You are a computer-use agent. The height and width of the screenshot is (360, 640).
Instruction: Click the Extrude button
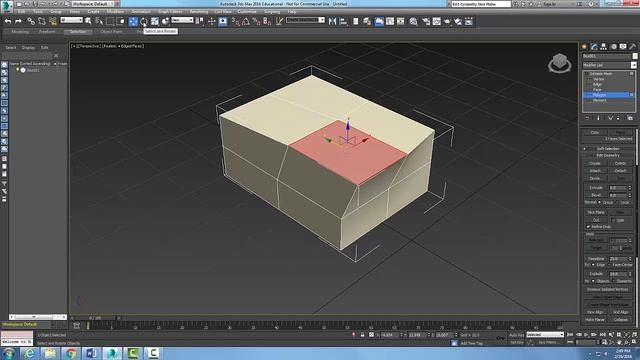[x=596, y=188]
